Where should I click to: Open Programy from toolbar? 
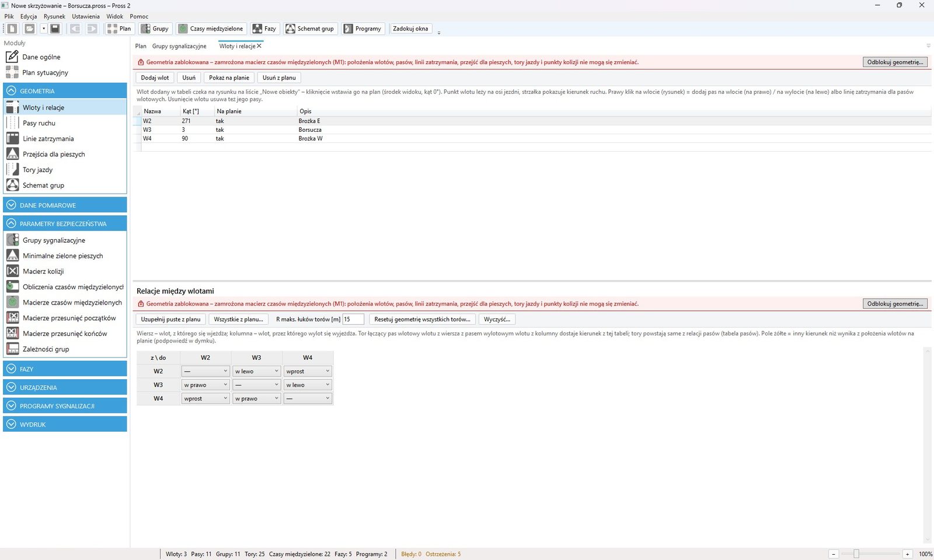[x=363, y=29]
